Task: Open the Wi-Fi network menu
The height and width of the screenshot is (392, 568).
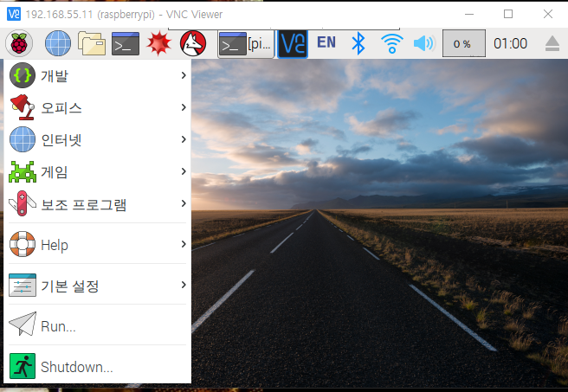Action: point(392,43)
